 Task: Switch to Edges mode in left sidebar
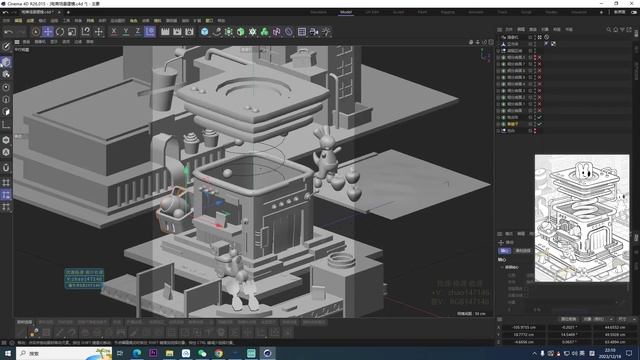coord(6,100)
